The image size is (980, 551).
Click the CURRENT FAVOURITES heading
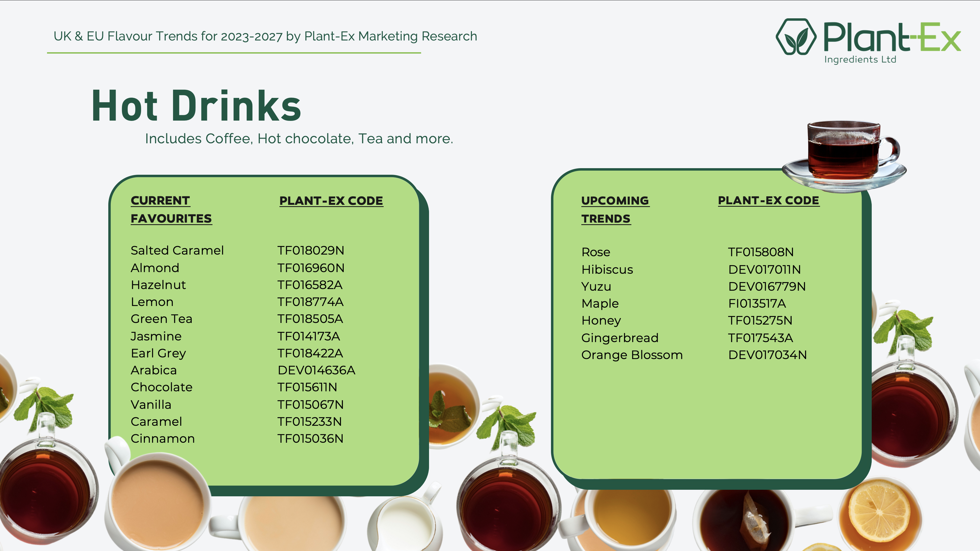point(171,209)
